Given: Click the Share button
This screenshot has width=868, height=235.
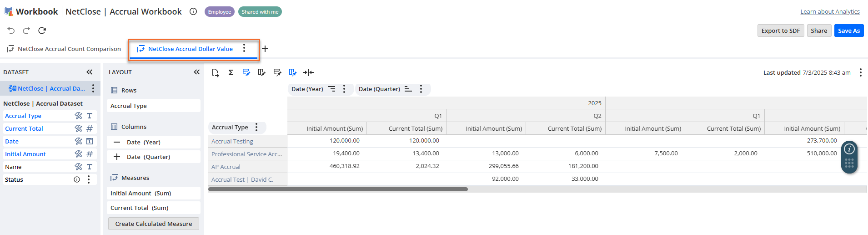Looking at the screenshot, I should click(x=819, y=31).
